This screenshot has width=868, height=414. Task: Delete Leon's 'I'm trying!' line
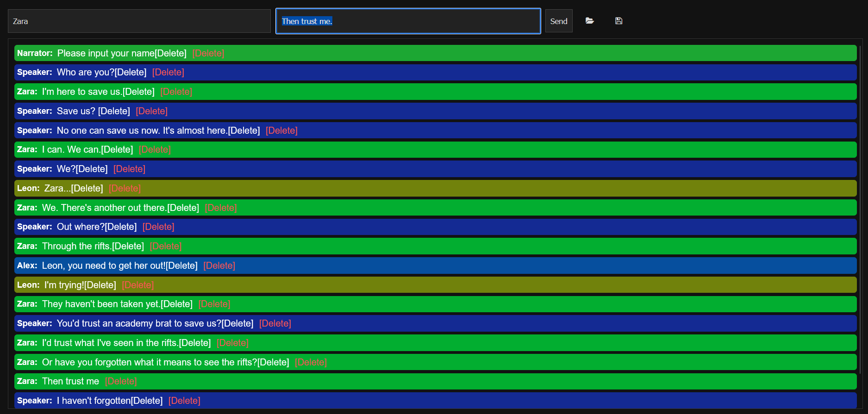pyautogui.click(x=137, y=285)
